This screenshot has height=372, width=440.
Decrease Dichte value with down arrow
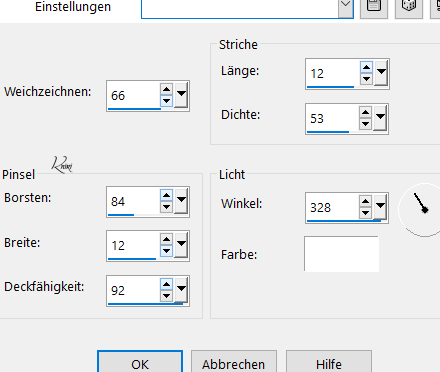(x=366, y=124)
